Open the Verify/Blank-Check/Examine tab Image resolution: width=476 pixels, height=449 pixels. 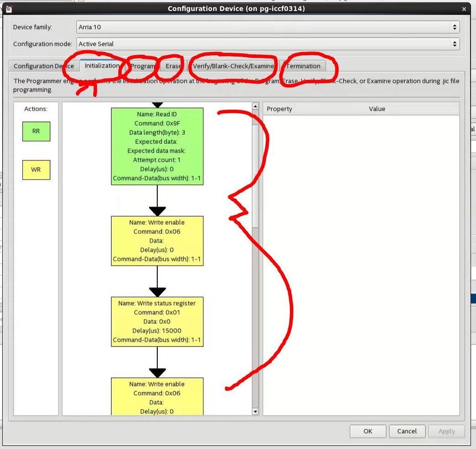(x=233, y=66)
